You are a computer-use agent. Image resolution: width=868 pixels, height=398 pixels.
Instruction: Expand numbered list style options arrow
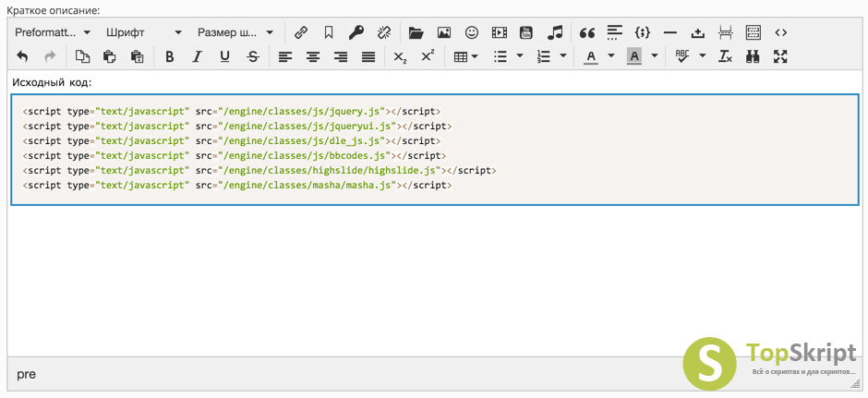click(563, 56)
